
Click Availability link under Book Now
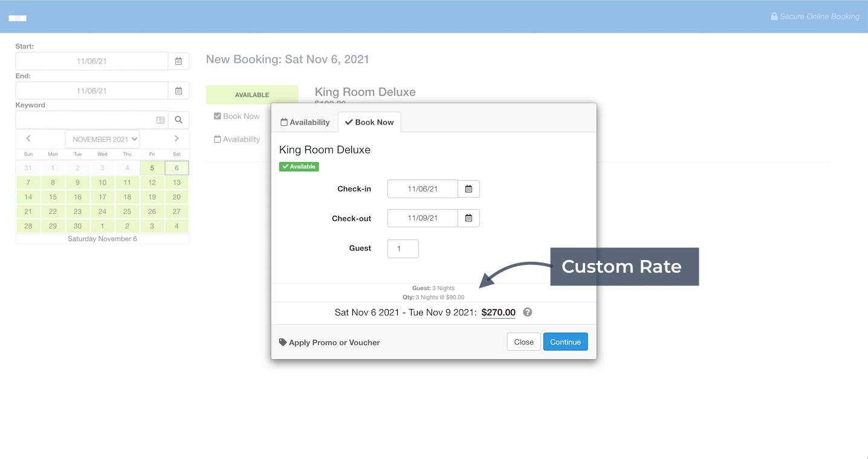click(237, 139)
